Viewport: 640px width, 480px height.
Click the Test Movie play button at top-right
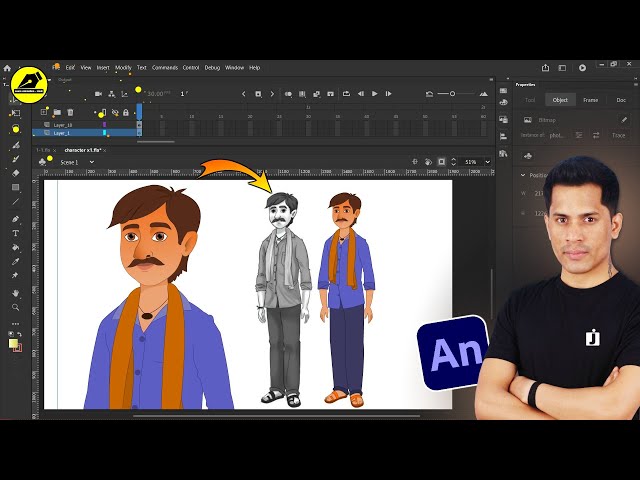582,68
